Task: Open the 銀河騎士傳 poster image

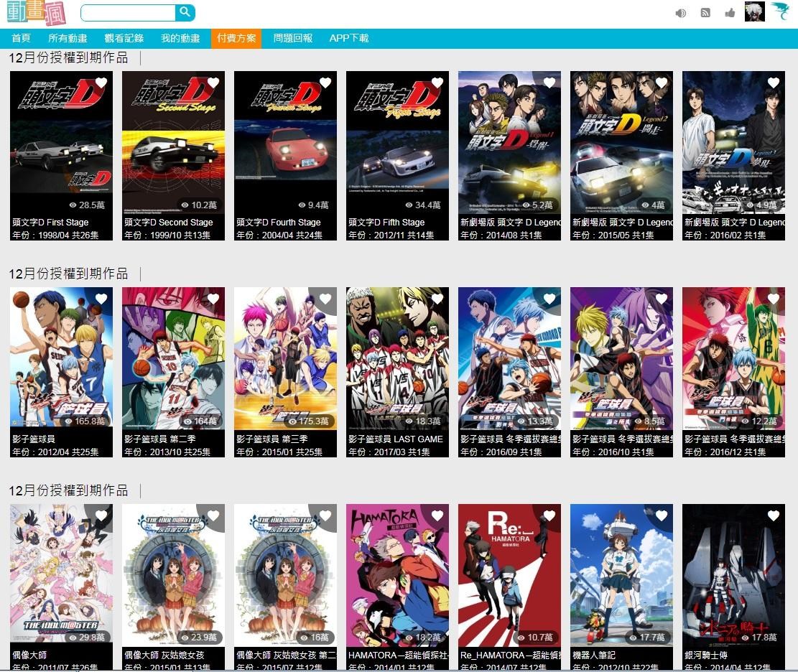Action: [x=733, y=575]
